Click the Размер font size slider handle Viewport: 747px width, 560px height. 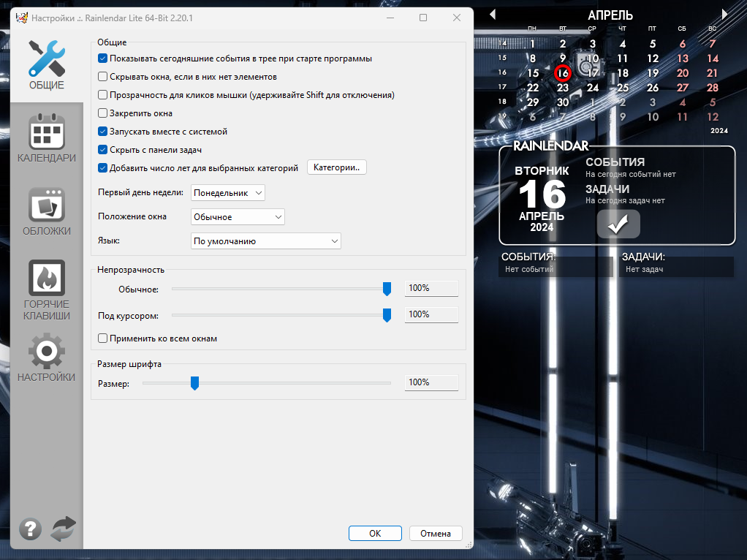point(194,382)
